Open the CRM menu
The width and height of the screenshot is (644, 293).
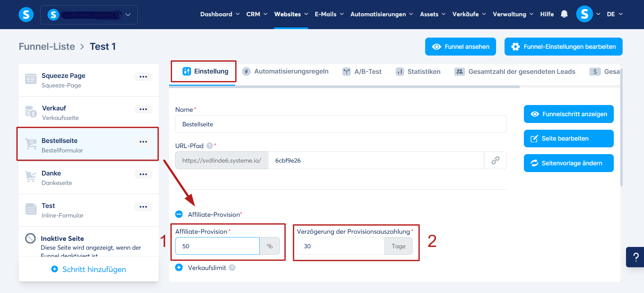(x=257, y=14)
